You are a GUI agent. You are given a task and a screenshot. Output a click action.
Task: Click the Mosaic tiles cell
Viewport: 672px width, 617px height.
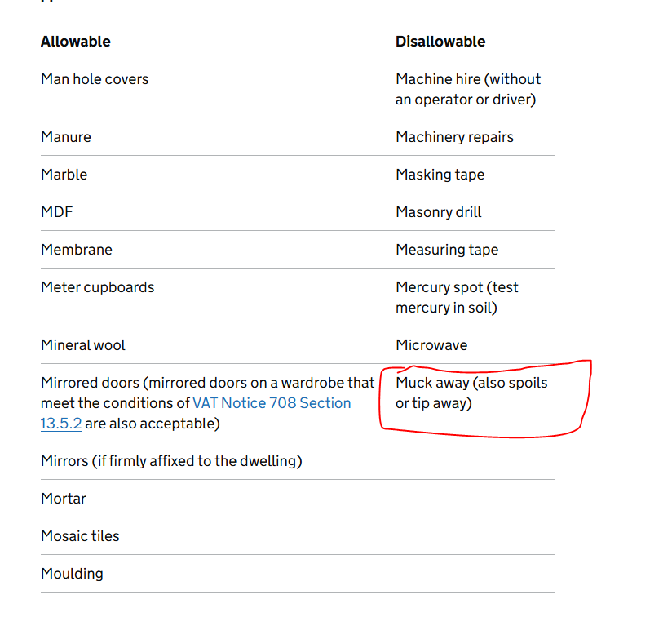pos(80,536)
